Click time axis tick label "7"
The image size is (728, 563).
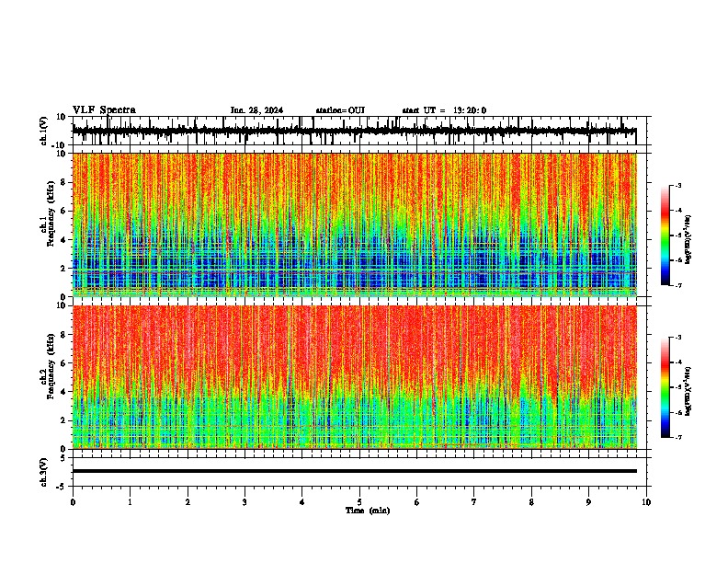coord(474,502)
